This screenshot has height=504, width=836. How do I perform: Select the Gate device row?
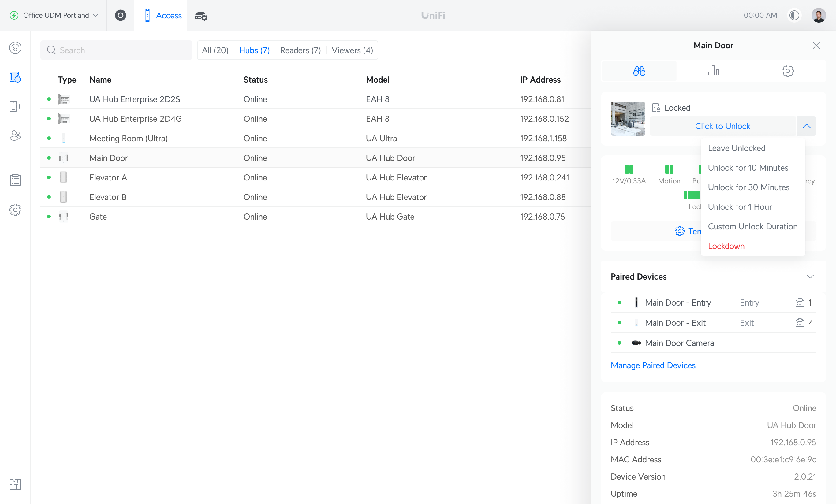pos(315,217)
